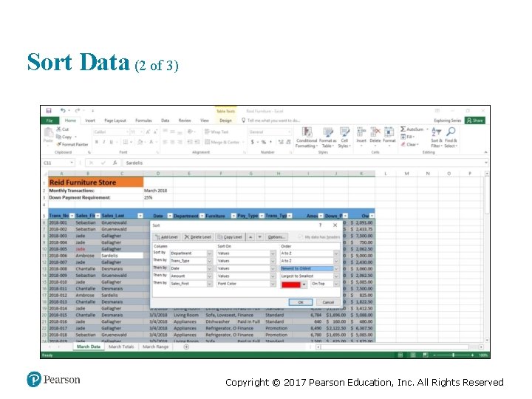Toggle Bold formatting
The image size is (532, 399).
pyautogui.click(x=97, y=142)
